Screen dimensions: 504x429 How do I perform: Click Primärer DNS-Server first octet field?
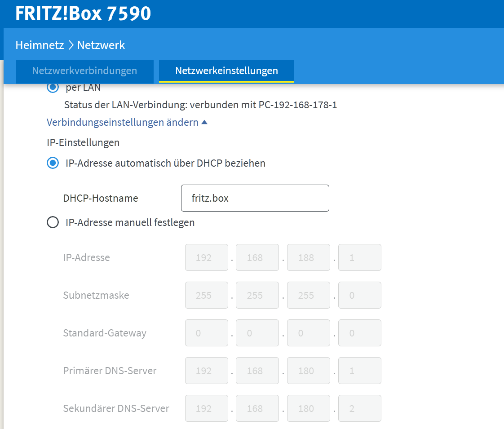pos(206,371)
